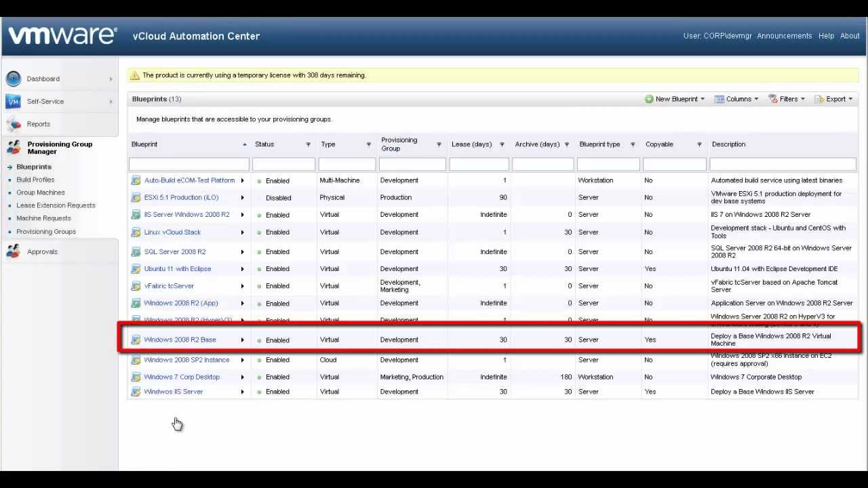Open Status column filter menu arrow
Screen dimensions: 868x488
click(308, 144)
